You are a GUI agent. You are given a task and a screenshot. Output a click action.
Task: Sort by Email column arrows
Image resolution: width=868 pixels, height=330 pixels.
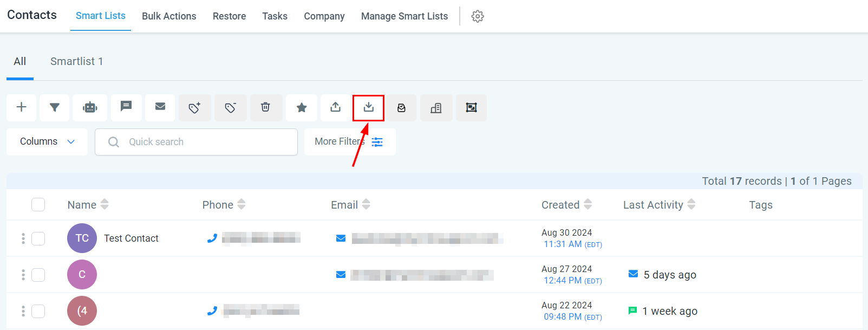(366, 204)
